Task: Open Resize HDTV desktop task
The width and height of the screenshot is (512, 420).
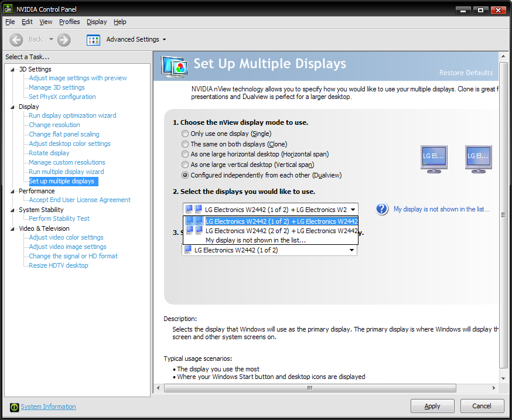Action: [59, 265]
